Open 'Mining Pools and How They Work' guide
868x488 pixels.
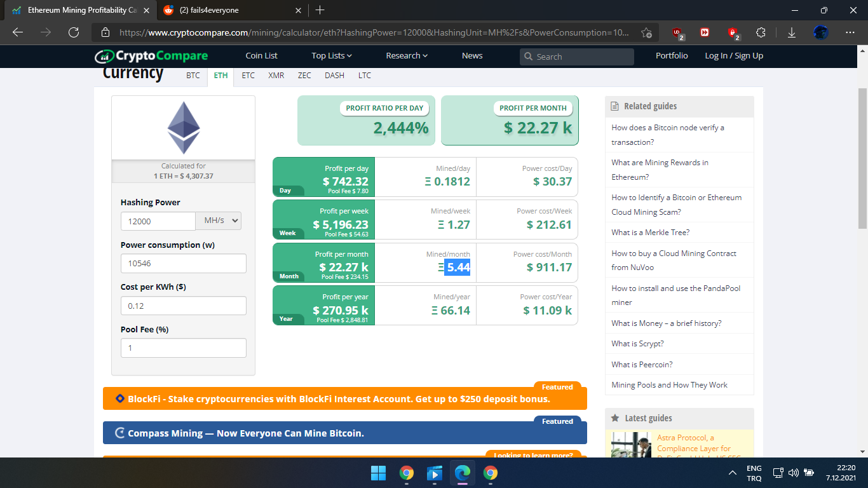pos(669,385)
